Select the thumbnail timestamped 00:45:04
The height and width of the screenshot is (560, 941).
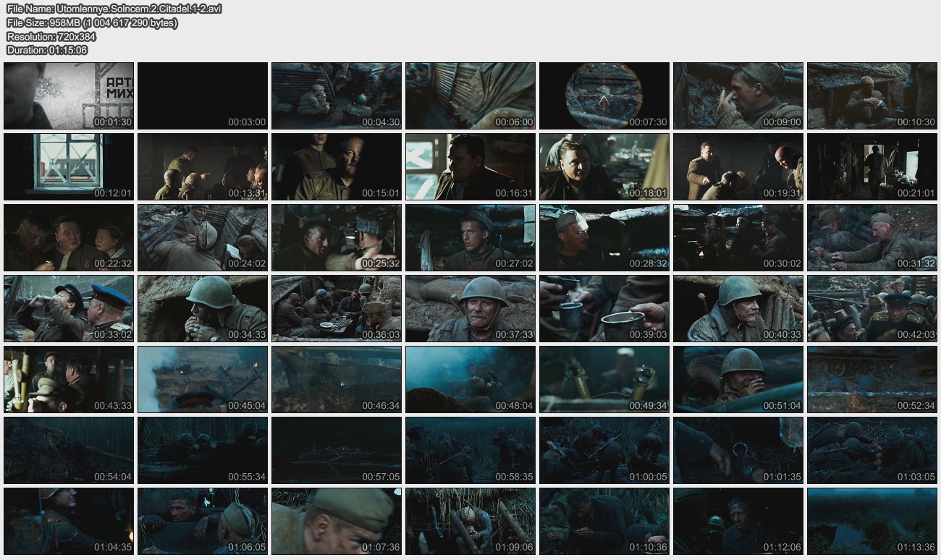(203, 379)
